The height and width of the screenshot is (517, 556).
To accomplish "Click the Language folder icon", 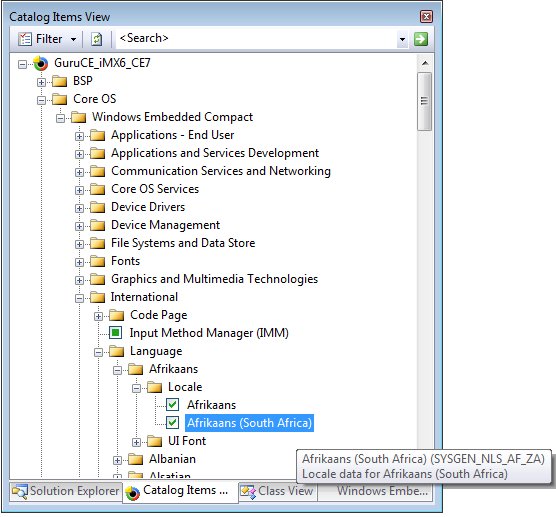I will pyautogui.click(x=117, y=351).
